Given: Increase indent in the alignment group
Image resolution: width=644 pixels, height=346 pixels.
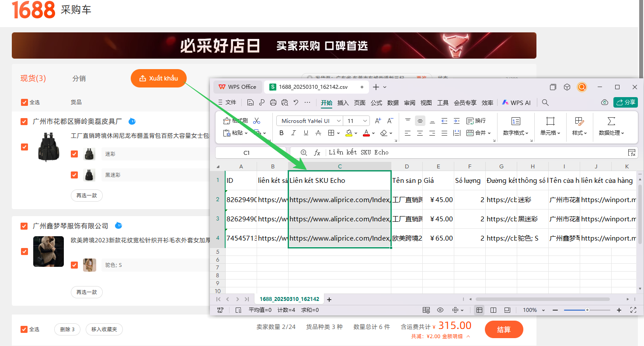Looking at the screenshot, I should (456, 121).
